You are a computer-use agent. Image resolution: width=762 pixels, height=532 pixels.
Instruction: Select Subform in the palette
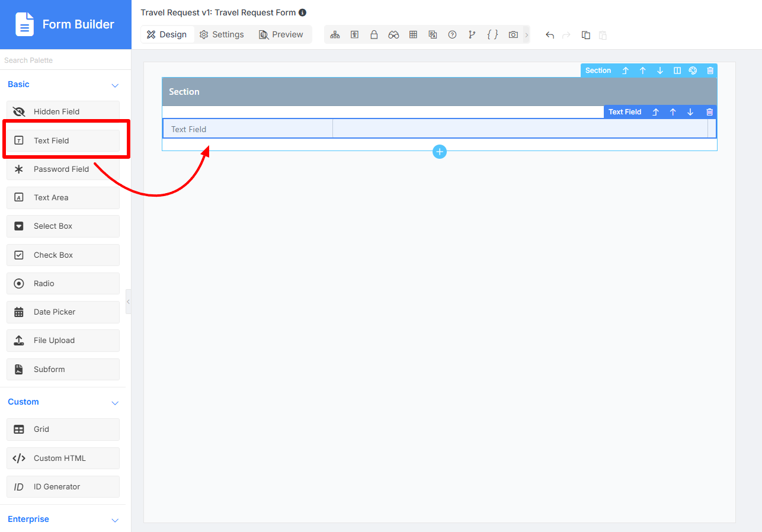point(63,369)
